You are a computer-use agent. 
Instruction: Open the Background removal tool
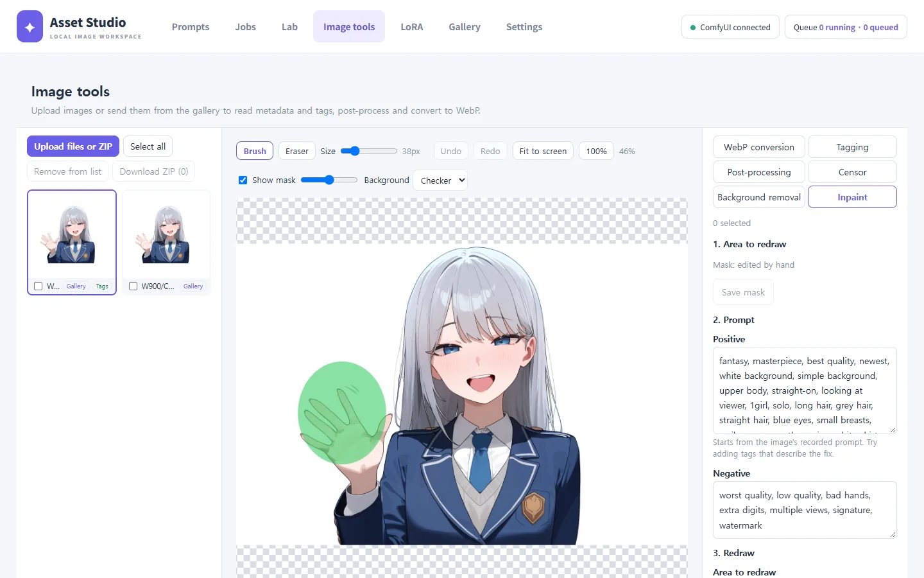point(759,197)
